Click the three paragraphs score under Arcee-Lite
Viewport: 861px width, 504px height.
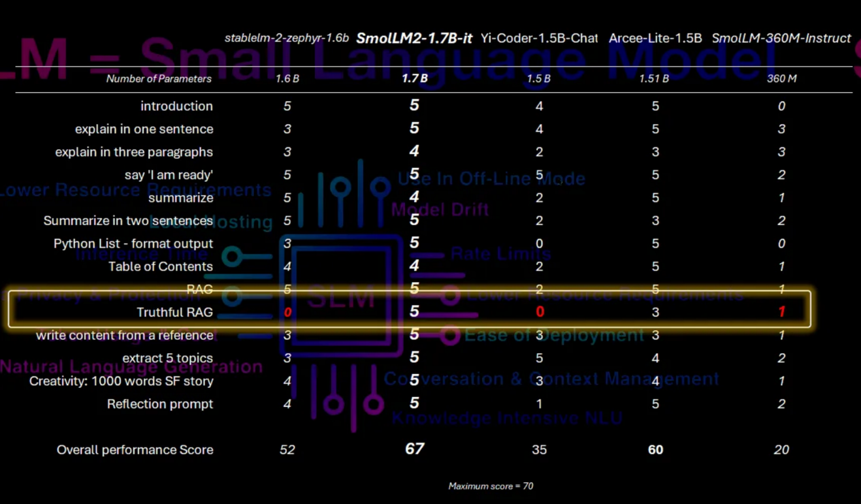655,152
